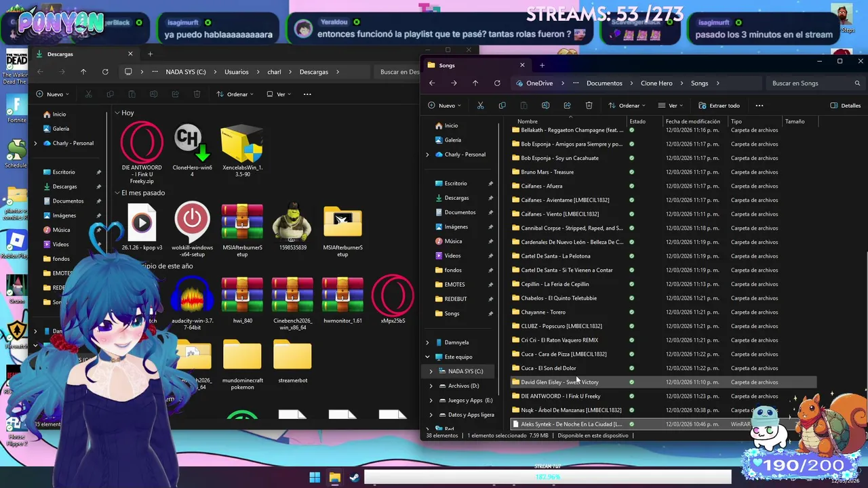
Task: Open Steam from the taskbar
Action: 354,478
